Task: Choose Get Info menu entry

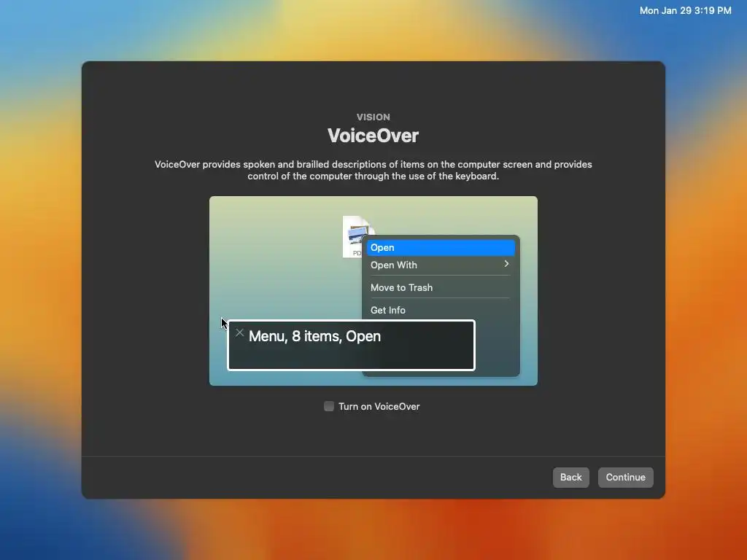Action: pyautogui.click(x=441, y=310)
